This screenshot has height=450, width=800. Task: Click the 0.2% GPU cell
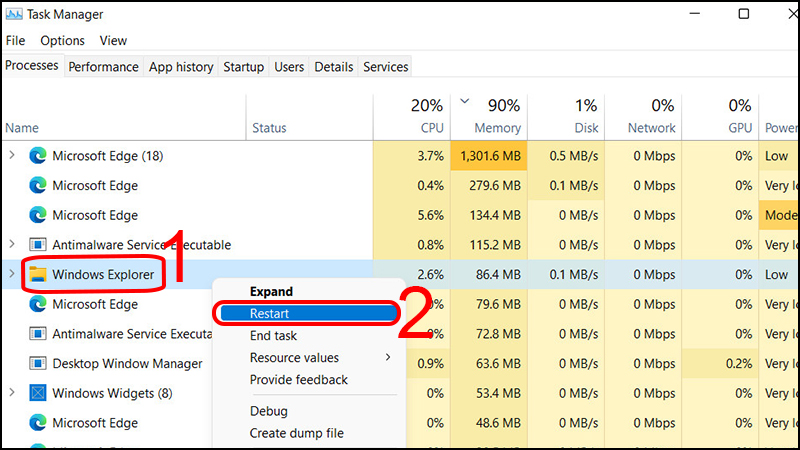(x=720, y=363)
